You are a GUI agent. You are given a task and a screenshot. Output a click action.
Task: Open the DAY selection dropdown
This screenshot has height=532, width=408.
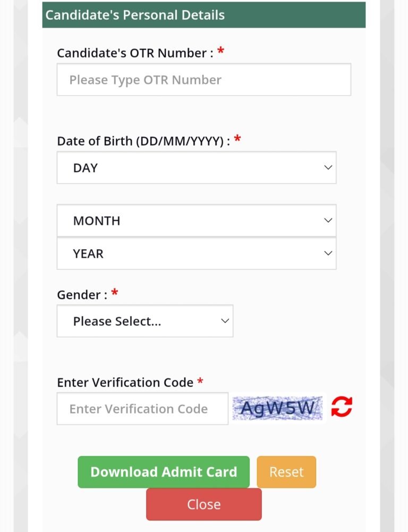[x=196, y=168]
